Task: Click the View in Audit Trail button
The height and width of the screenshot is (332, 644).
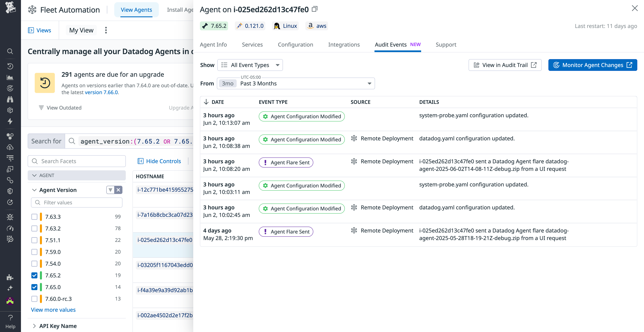Action: pos(505,65)
